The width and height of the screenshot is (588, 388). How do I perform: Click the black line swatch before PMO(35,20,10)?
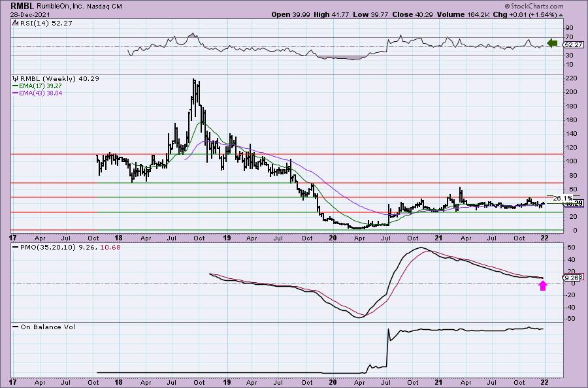pyautogui.click(x=16, y=248)
